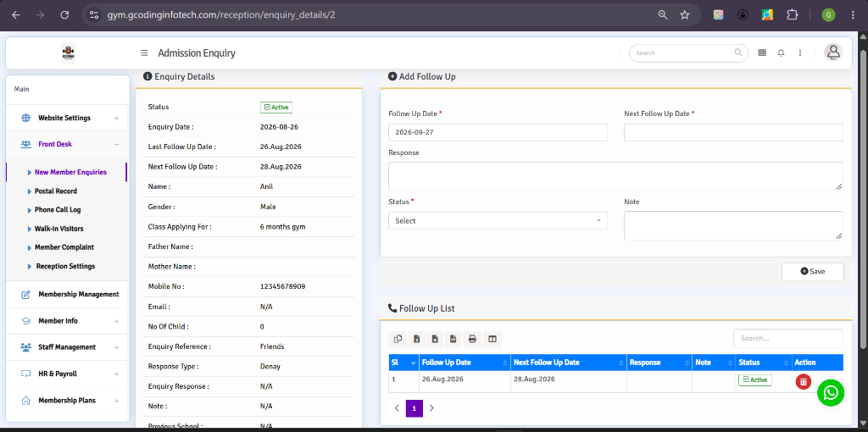The width and height of the screenshot is (868, 432).
Task: Open the header three-dot options menu
Action: [x=800, y=53]
